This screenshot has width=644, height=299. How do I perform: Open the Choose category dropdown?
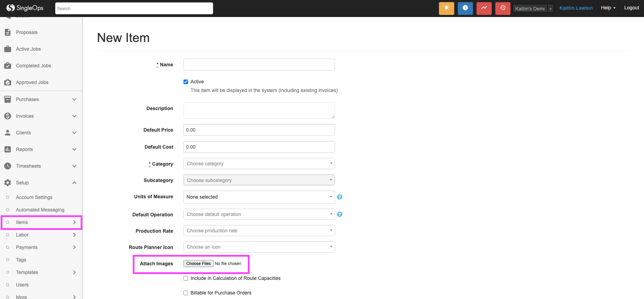pos(259,164)
